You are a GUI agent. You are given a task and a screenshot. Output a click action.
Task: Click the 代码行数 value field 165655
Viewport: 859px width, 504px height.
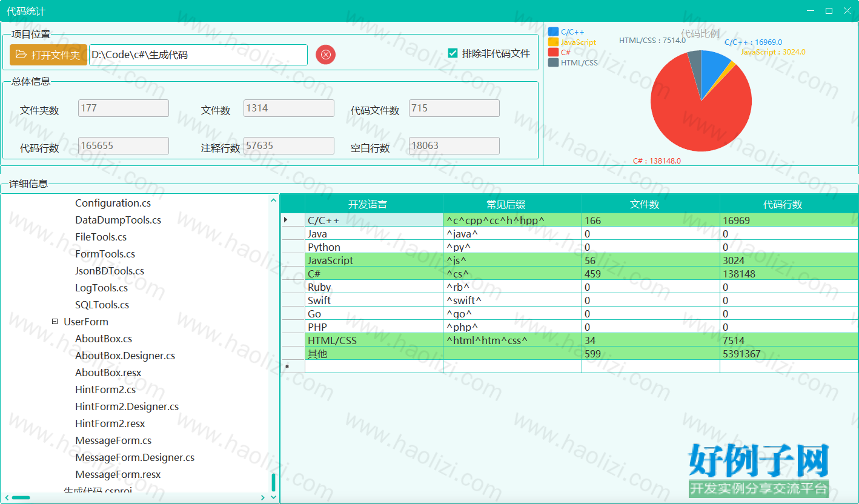[x=124, y=146]
